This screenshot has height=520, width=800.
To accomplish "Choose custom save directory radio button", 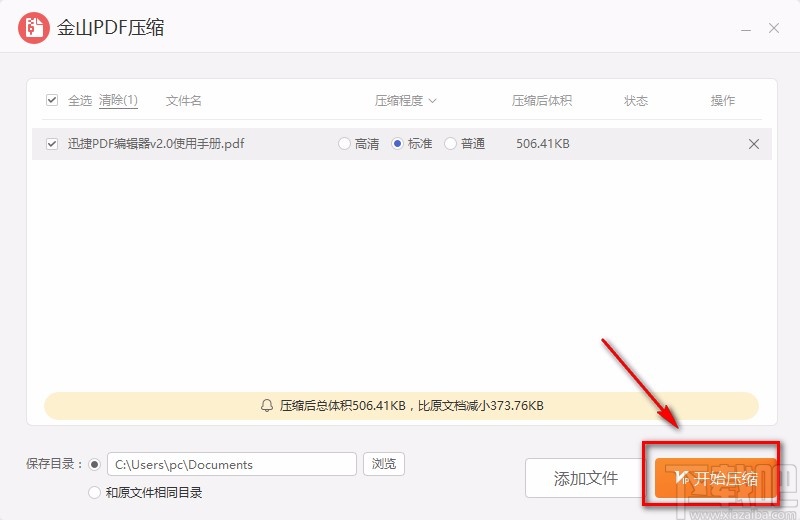I will pos(94,464).
